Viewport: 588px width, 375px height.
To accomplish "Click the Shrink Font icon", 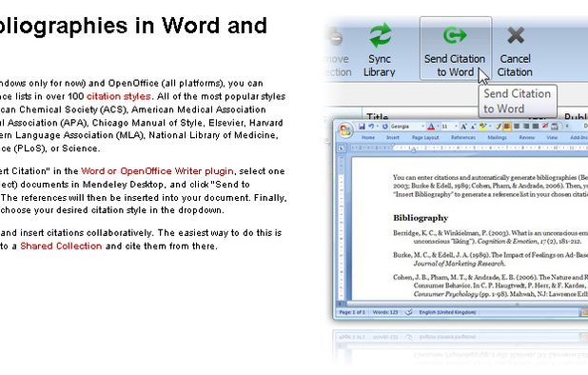I will pyautogui.click(x=473, y=127).
